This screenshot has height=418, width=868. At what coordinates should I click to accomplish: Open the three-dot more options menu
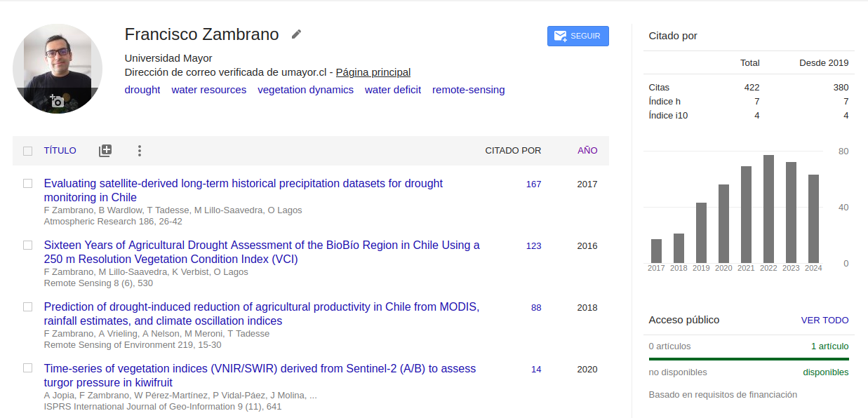pyautogui.click(x=140, y=150)
